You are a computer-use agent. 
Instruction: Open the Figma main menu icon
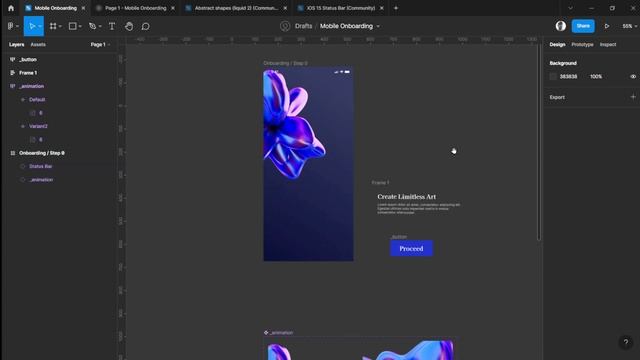pyautogui.click(x=11, y=26)
